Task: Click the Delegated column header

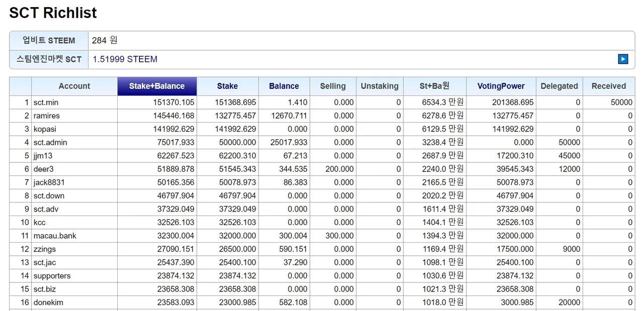Action: pyautogui.click(x=559, y=86)
